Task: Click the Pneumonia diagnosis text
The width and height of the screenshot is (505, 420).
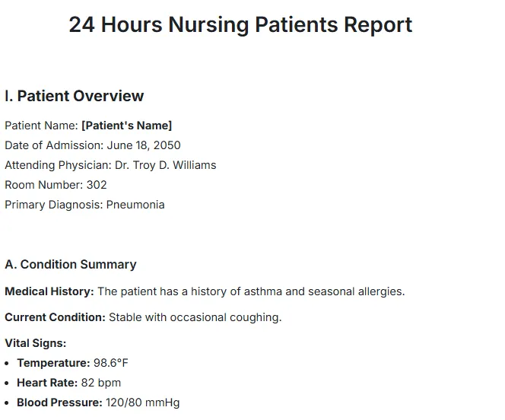Action: [x=135, y=205]
